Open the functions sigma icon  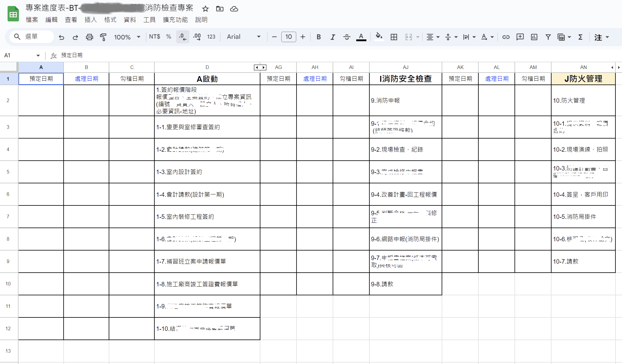click(x=580, y=37)
